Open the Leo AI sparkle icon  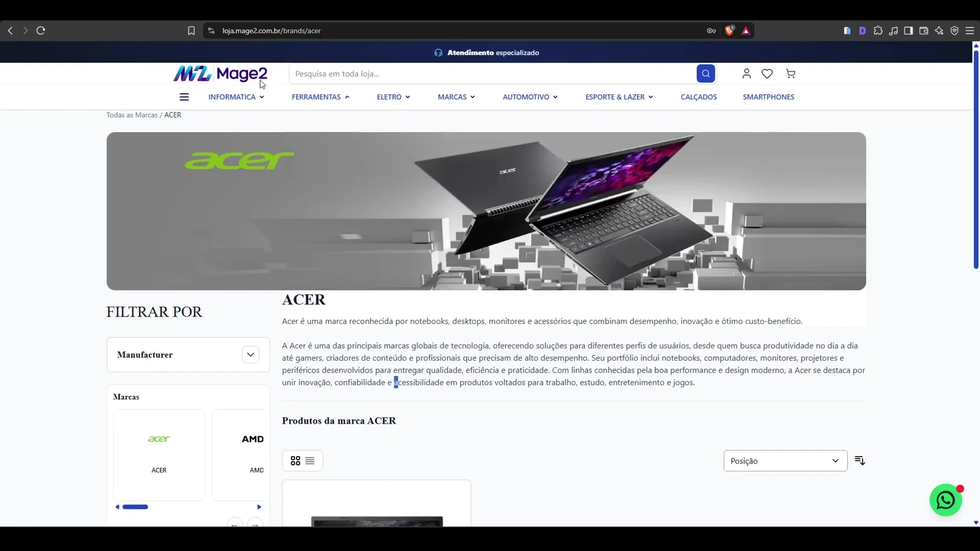point(939,31)
